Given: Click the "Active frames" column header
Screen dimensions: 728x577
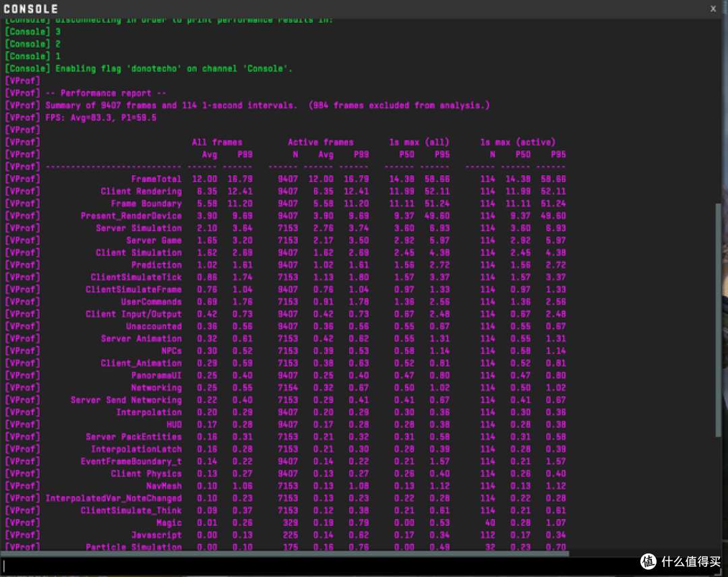Looking at the screenshot, I should click(321, 142).
